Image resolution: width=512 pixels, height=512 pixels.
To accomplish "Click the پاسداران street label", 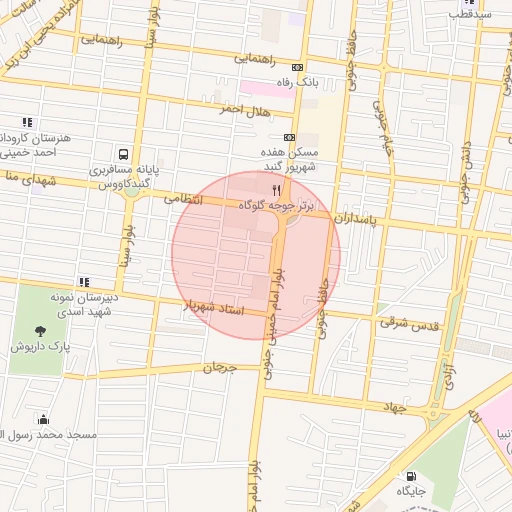I will (355, 219).
